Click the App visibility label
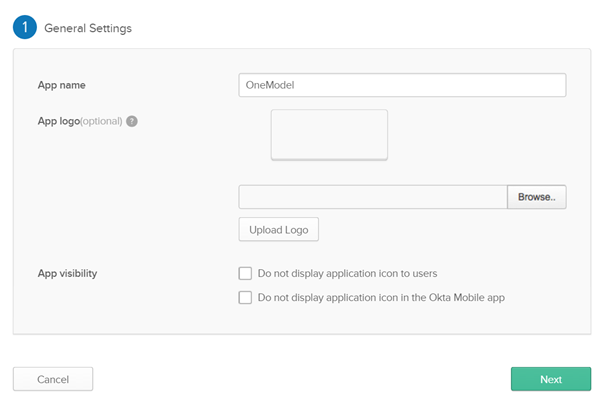This screenshot has width=602, height=411. point(67,274)
